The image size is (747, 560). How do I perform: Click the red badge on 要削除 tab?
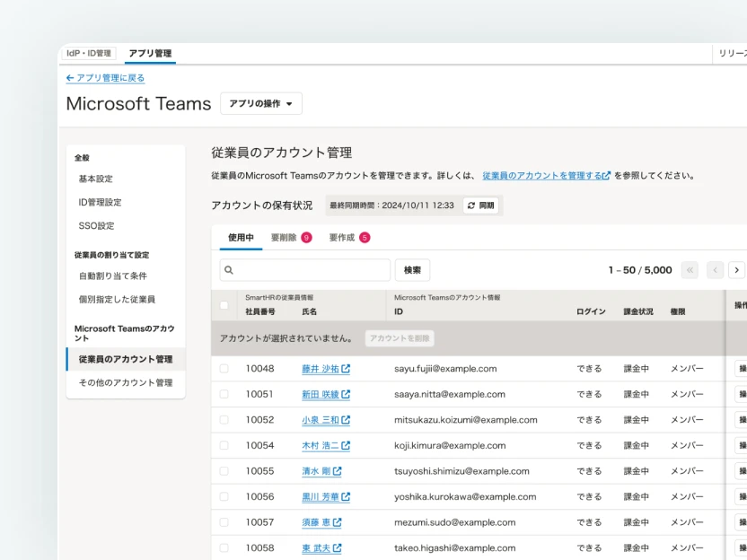coord(306,238)
